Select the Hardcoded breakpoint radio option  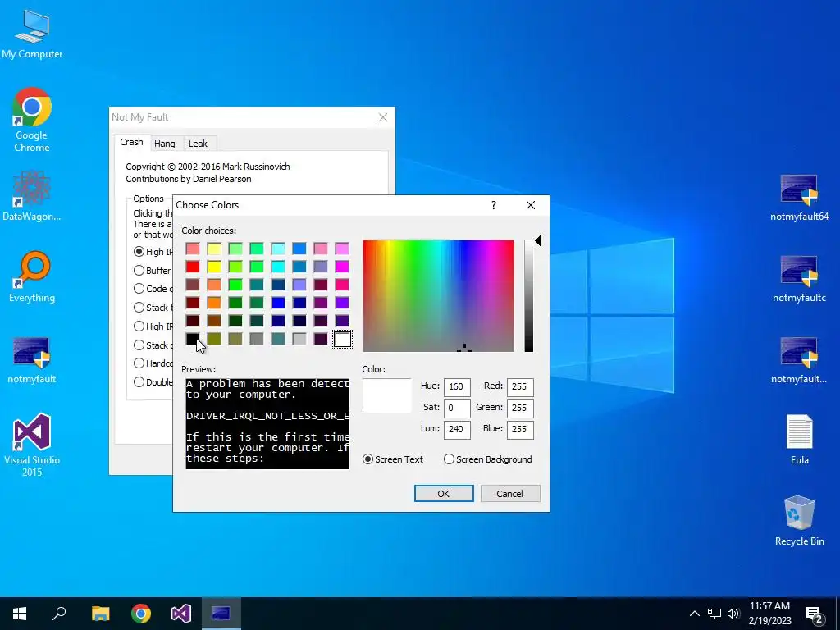[139, 363]
